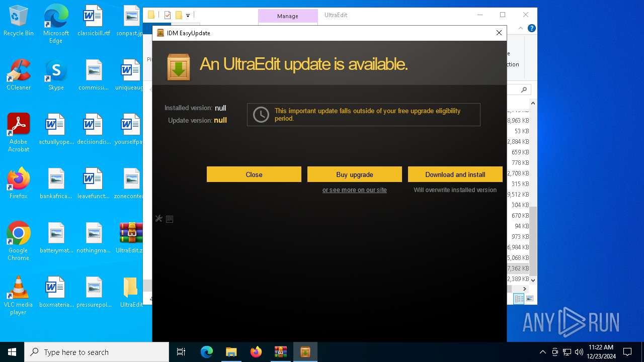Image resolution: width=644 pixels, height=362 pixels.
Task: Select UltraEdit zip archive on desktop
Action: (131, 238)
